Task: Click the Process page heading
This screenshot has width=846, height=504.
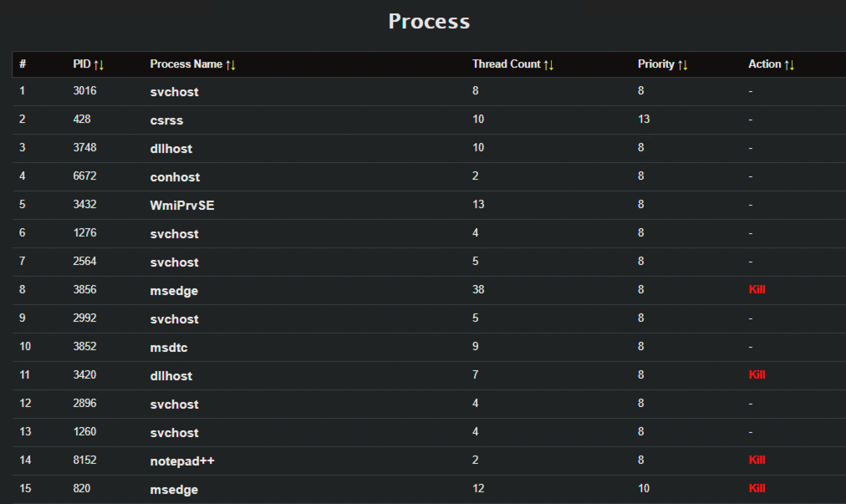Action: [429, 22]
